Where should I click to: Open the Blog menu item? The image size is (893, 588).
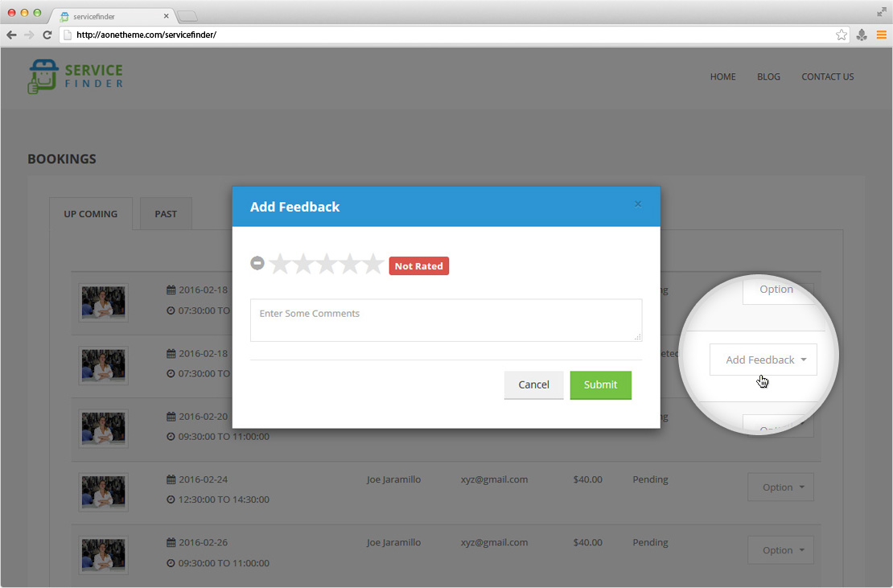(768, 77)
